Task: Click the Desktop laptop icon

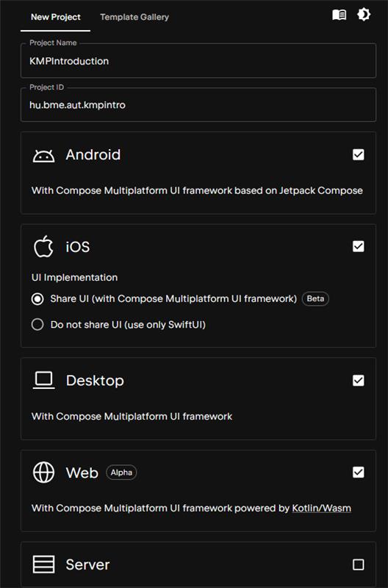Action: [44, 380]
